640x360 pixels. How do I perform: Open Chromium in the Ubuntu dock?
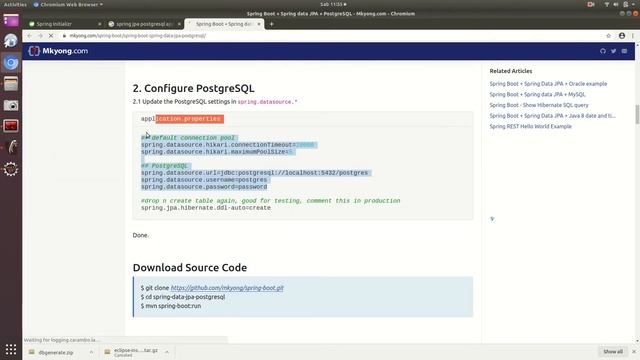pyautogui.click(x=11, y=62)
